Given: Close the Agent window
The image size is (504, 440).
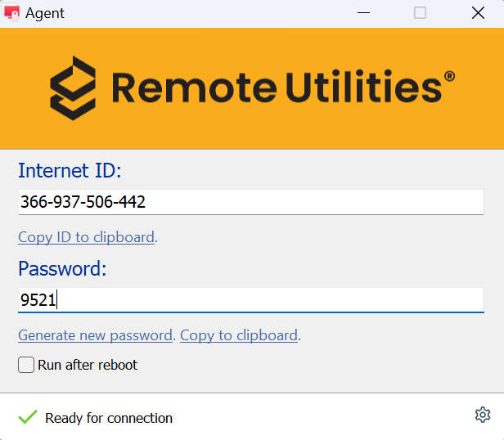Looking at the screenshot, I should coord(479,13).
